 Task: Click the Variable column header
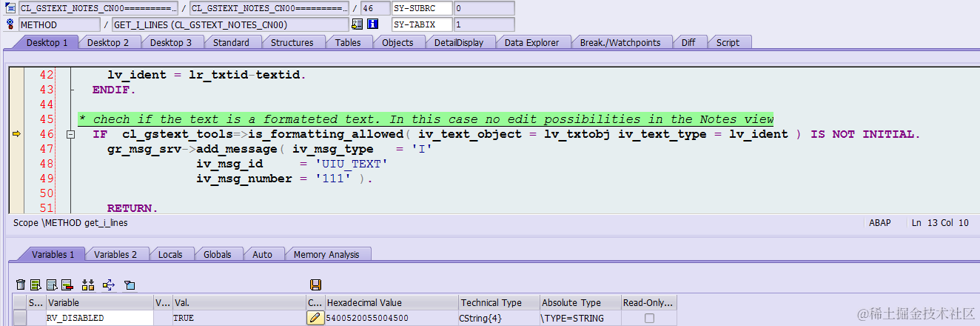point(99,302)
